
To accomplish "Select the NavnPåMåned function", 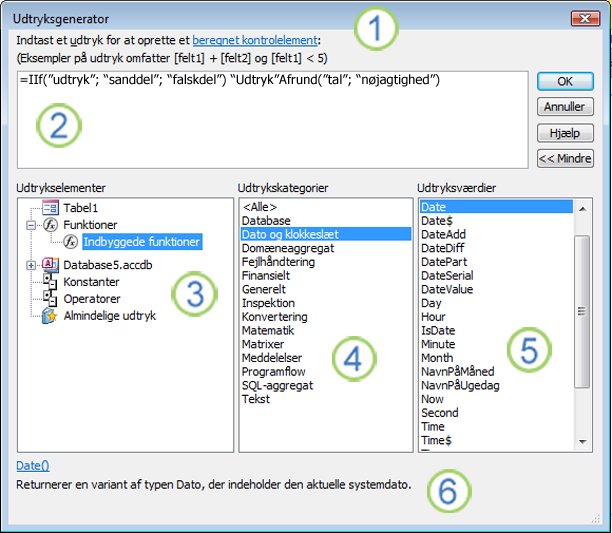I will coord(496,371).
